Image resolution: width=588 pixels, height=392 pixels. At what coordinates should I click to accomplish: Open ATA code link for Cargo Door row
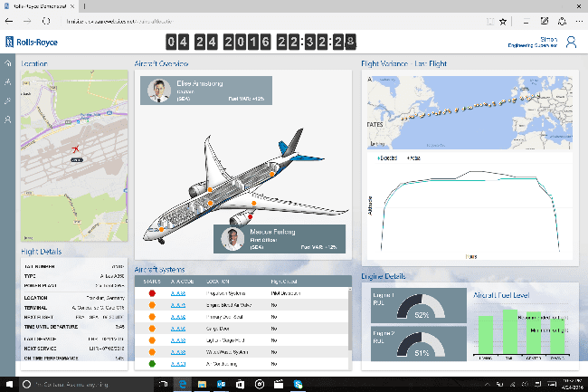pos(177,329)
